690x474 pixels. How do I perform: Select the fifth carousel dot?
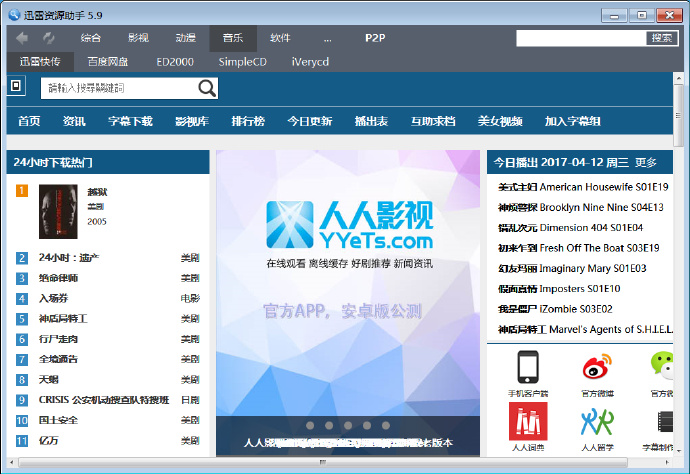(x=386, y=425)
